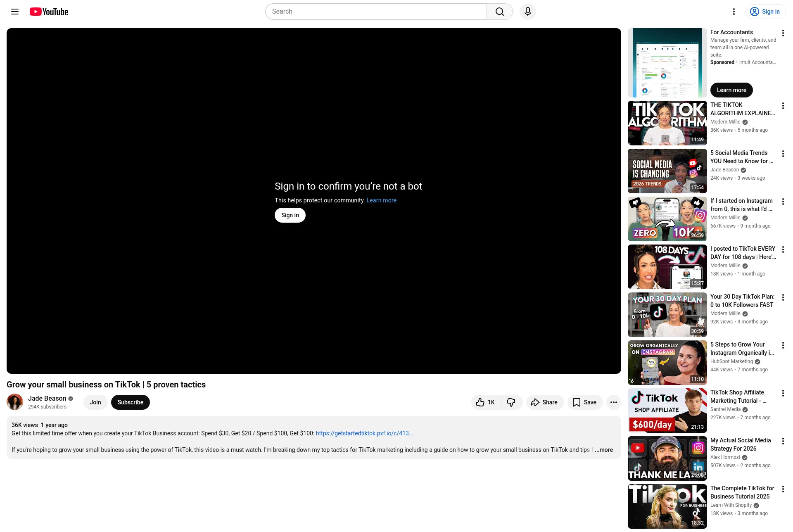Open settings three-dot menu in header
The image size is (793, 532).
(x=734, y=12)
